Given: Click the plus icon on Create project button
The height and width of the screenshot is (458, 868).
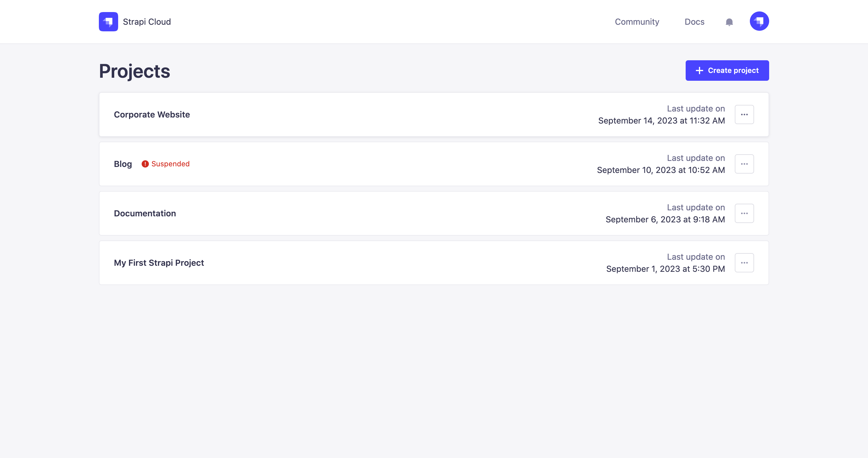Looking at the screenshot, I should 700,71.
